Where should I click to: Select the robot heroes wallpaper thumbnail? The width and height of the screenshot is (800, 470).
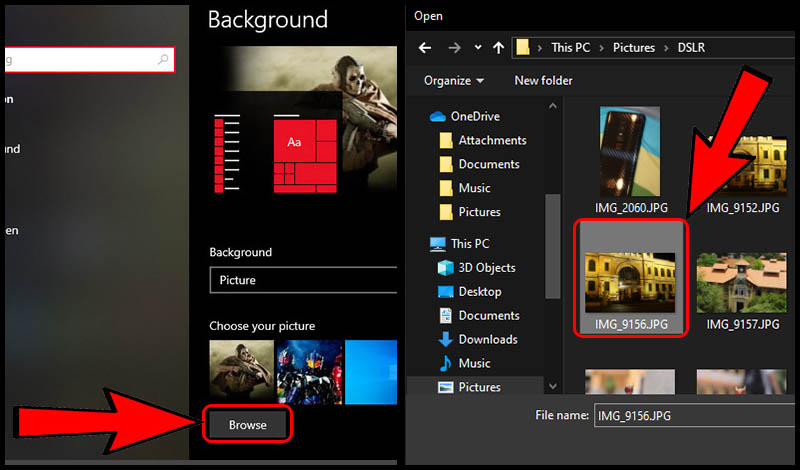[309, 372]
